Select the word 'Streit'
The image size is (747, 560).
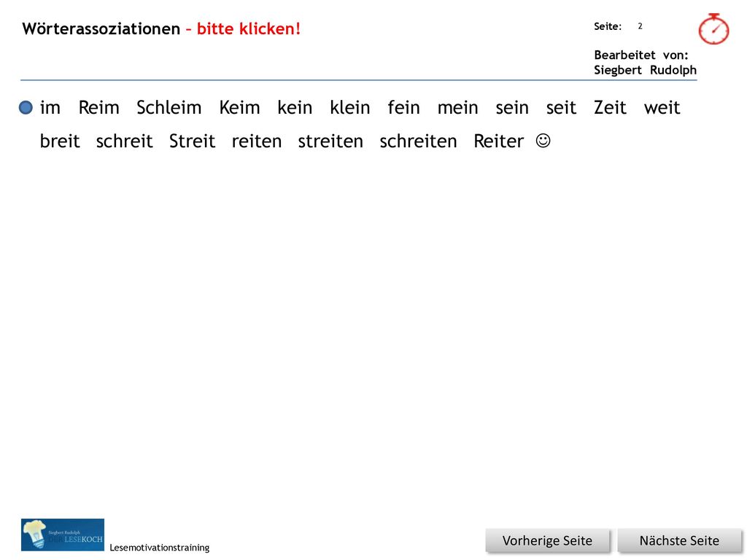[193, 141]
